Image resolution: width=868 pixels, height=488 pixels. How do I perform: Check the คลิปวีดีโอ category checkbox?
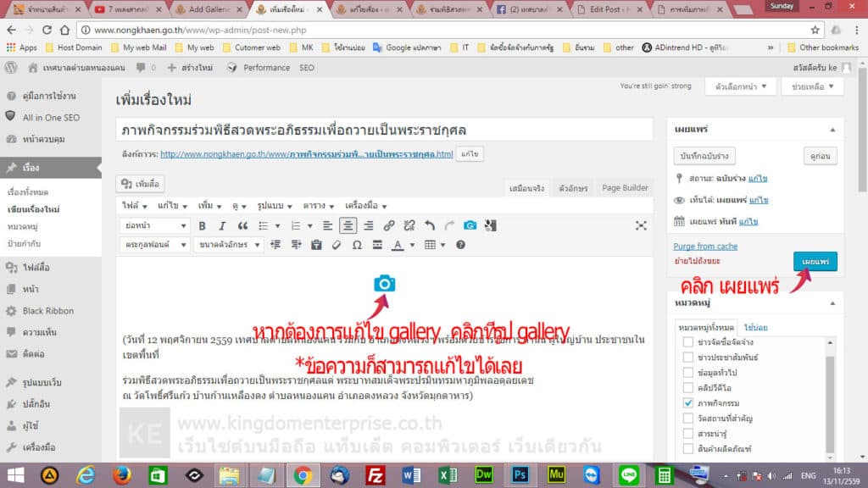click(x=688, y=387)
